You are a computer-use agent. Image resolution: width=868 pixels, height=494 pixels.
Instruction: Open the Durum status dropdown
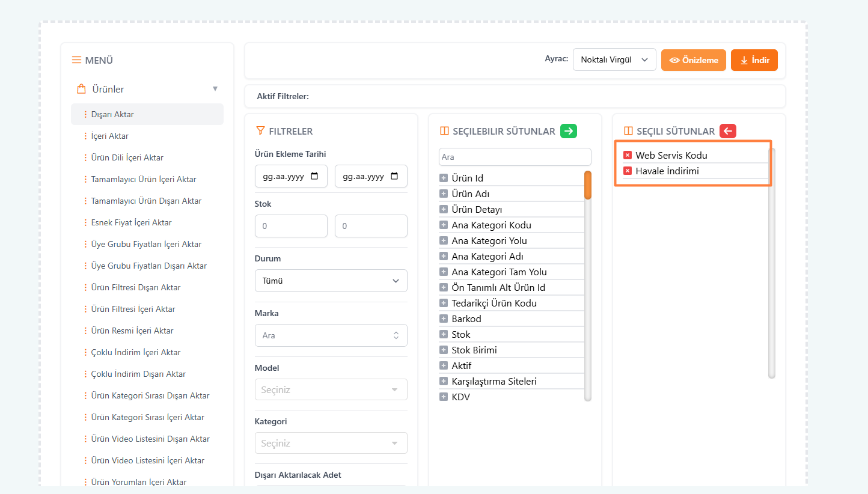pyautogui.click(x=331, y=281)
